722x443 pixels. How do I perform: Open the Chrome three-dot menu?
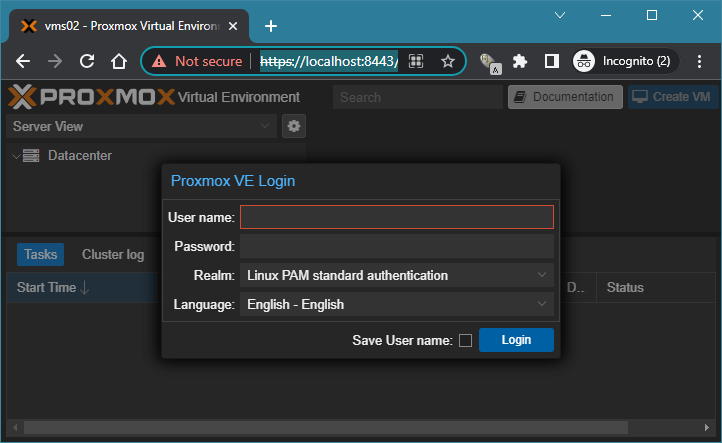(x=699, y=61)
